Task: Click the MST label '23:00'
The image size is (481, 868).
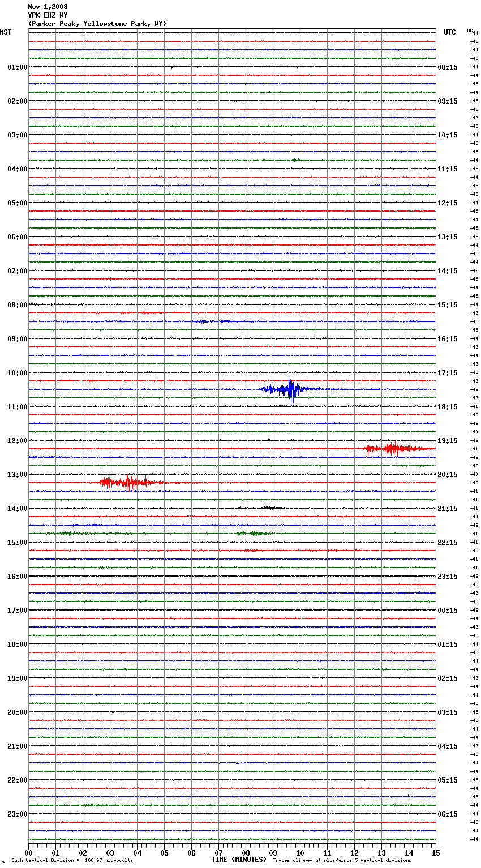Action: click(x=18, y=814)
